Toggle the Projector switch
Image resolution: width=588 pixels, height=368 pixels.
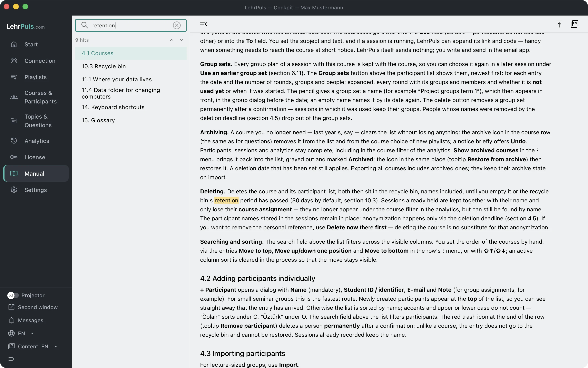tap(13, 295)
